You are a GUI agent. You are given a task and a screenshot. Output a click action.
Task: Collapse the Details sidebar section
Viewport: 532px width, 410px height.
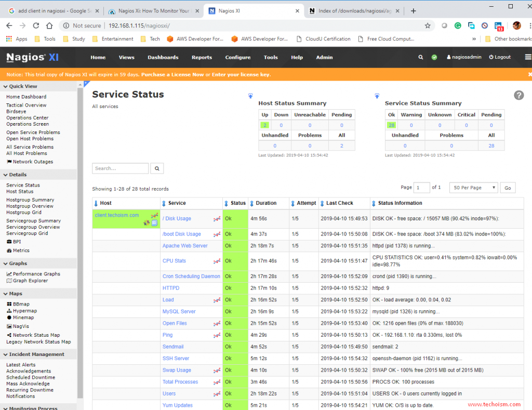tap(5, 175)
